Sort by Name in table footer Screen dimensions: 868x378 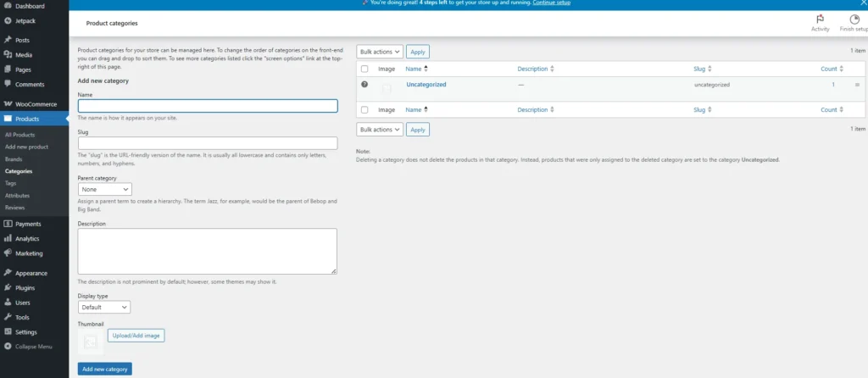pyautogui.click(x=417, y=110)
